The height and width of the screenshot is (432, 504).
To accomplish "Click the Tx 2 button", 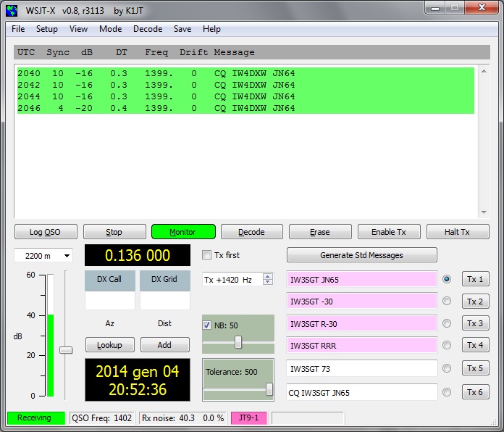I will (475, 302).
